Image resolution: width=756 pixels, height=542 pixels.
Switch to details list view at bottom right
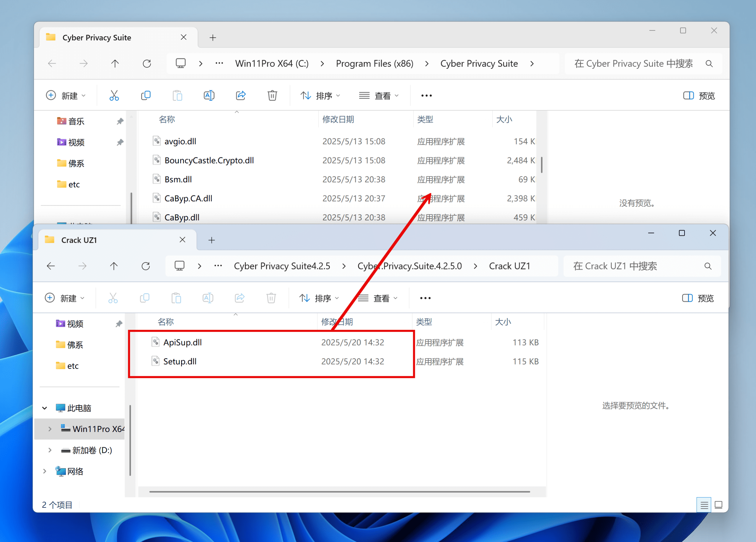point(704,505)
